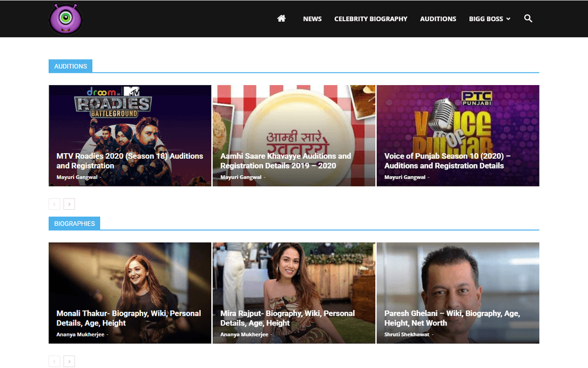Screen dimensions: 588x368
Task: Open the CELEBRITY BIOGRAPHY menu item
Action: [x=371, y=19]
